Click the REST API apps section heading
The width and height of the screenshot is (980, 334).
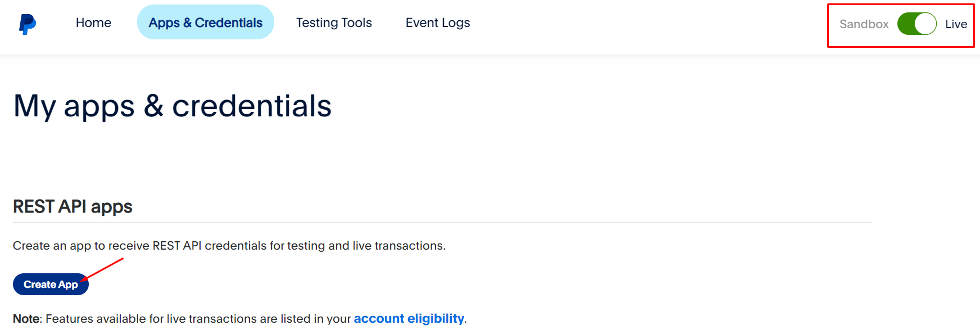[72, 206]
